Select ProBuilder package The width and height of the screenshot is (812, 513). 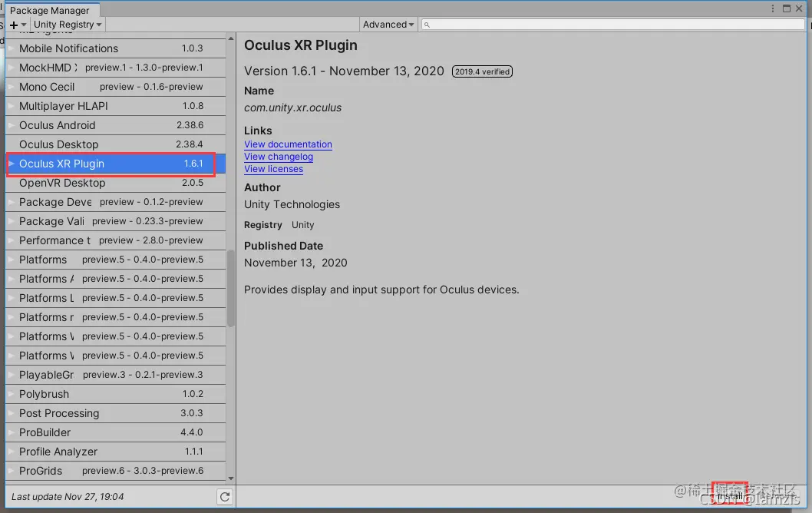pyautogui.click(x=115, y=432)
